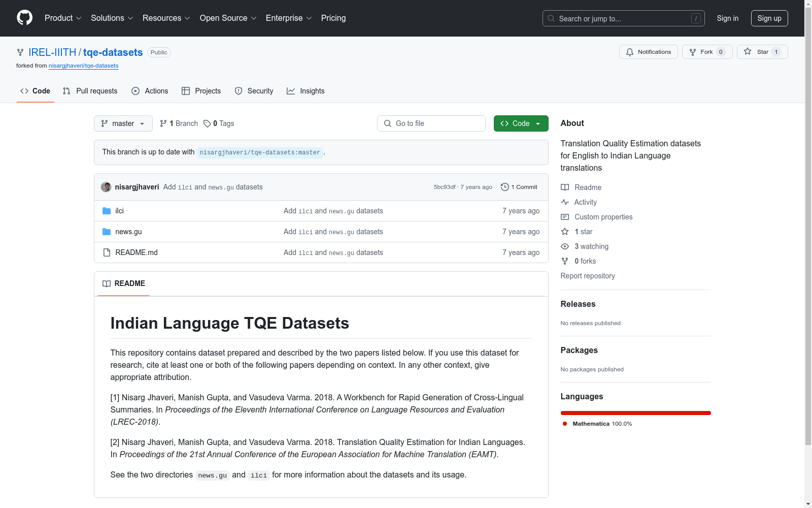Open the Packages heading link
812x508 pixels.
click(579, 350)
